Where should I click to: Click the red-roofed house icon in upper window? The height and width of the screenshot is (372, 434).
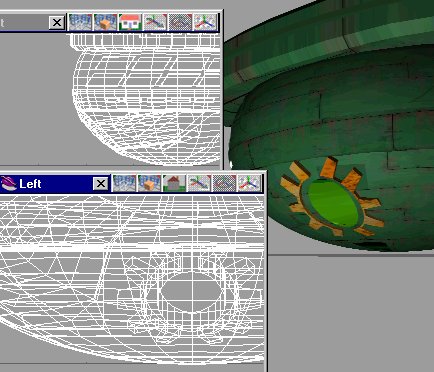pyautogui.click(x=130, y=22)
